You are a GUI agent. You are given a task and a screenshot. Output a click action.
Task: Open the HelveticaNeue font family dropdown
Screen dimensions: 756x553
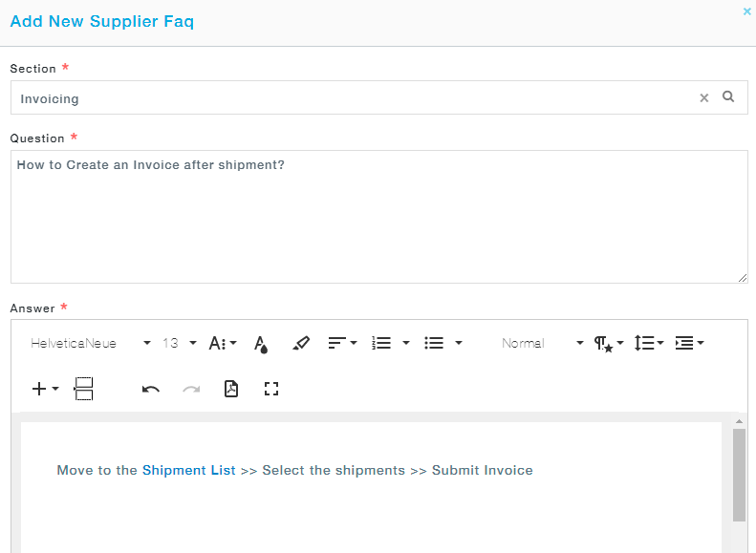click(x=91, y=344)
